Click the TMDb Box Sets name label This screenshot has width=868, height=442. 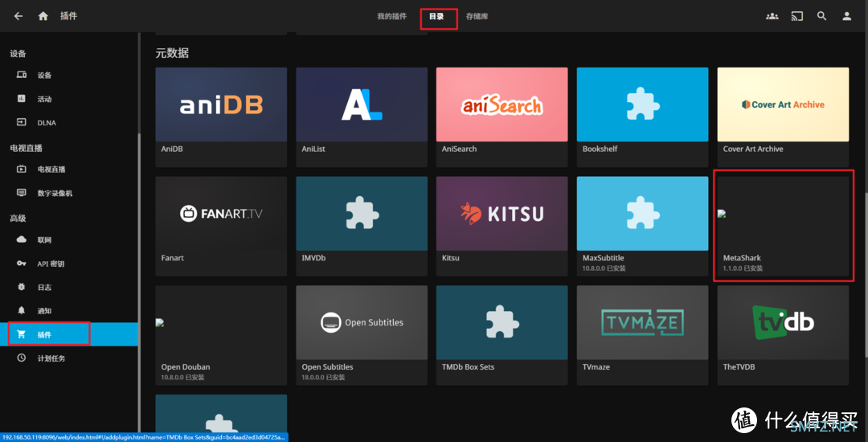[x=469, y=367]
